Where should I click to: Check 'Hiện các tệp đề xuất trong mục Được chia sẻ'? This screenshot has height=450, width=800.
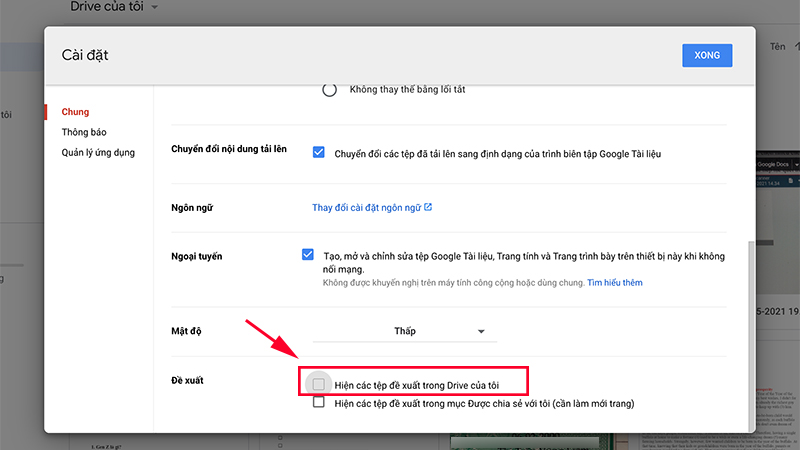click(x=318, y=402)
